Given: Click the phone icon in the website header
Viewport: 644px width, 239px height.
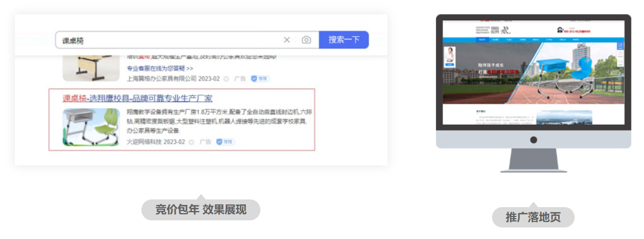Looking at the screenshot, I should coord(560,30).
